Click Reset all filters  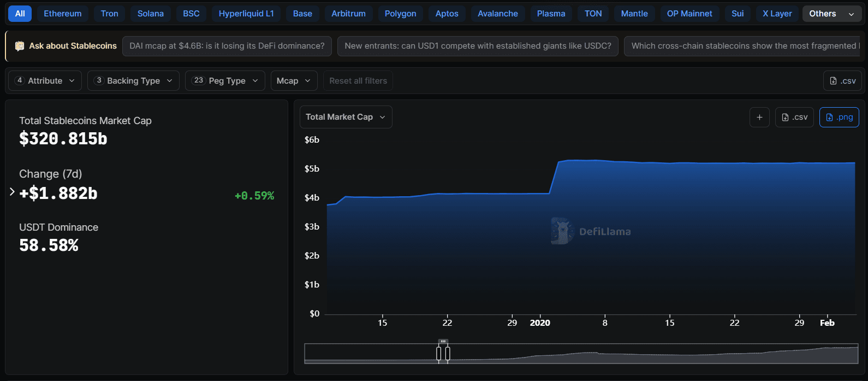[x=358, y=81]
